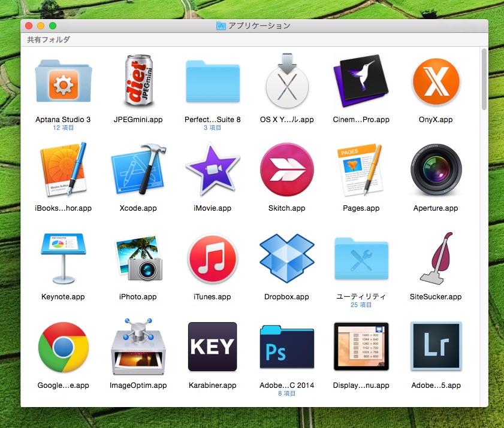Click the 'ImageOptim.app' file name
504x428 pixels.
pos(138,385)
